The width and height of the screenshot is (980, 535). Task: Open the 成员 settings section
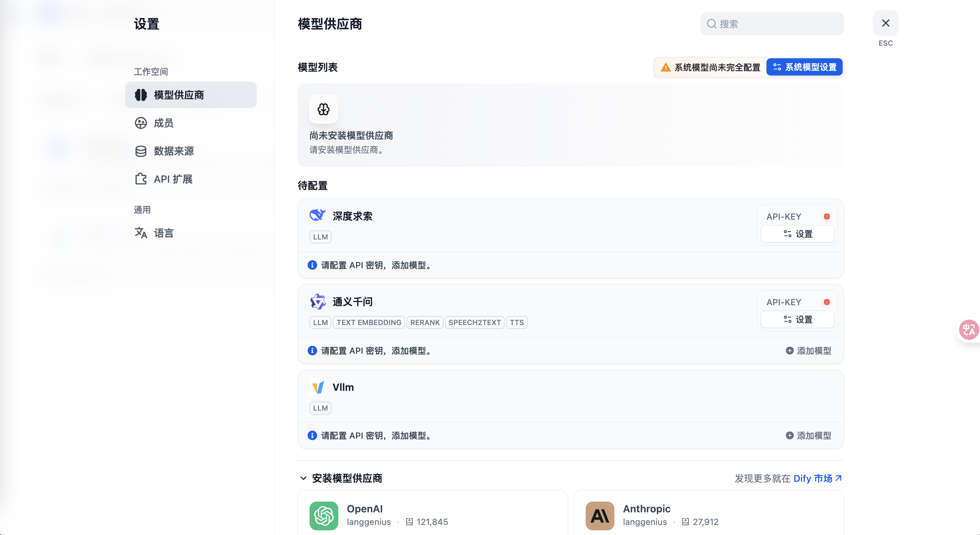[191, 123]
